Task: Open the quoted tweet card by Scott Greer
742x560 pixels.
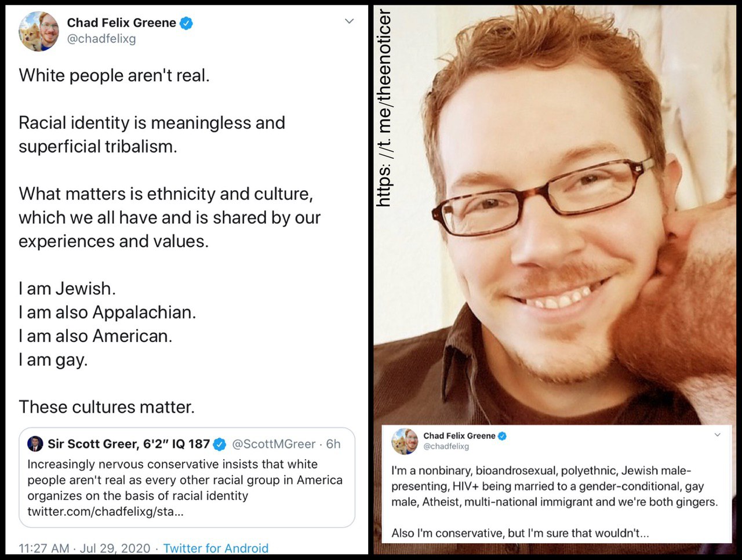Action: [x=187, y=478]
